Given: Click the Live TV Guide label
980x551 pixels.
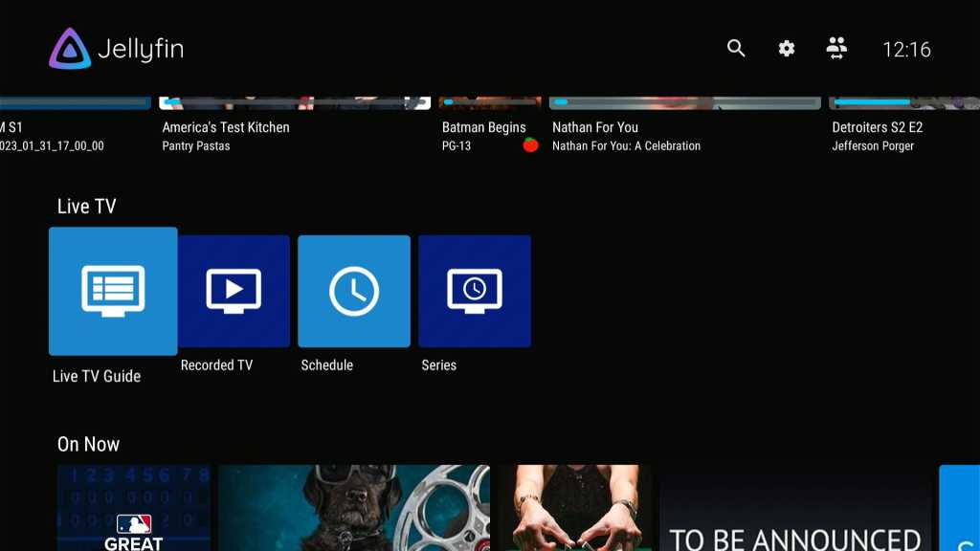Looking at the screenshot, I should pyautogui.click(x=97, y=376).
